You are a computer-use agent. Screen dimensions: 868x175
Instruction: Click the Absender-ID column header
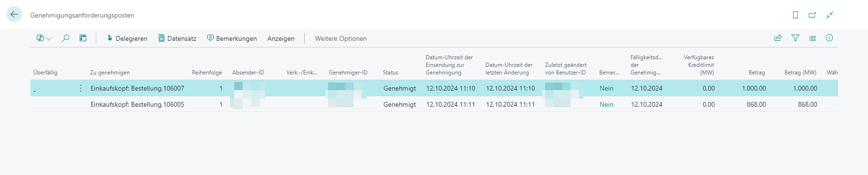(x=248, y=73)
